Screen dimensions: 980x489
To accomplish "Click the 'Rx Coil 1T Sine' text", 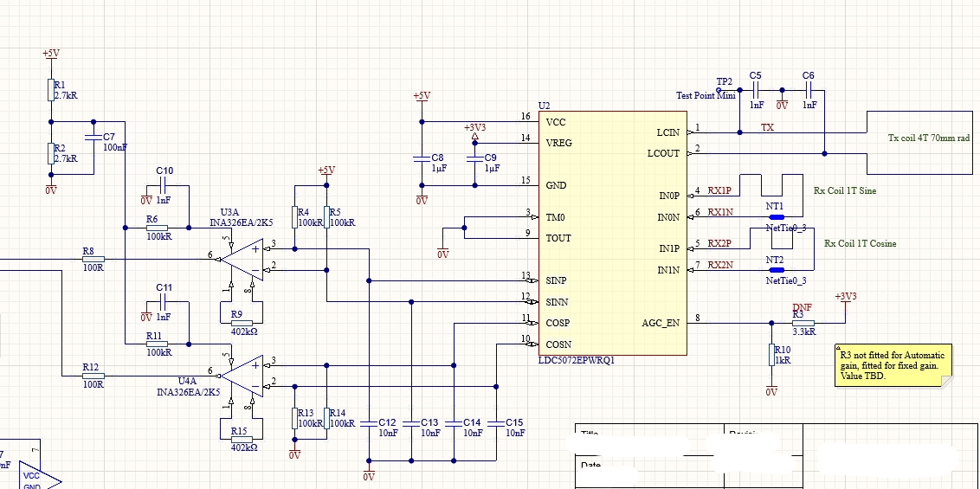I will point(845,190).
